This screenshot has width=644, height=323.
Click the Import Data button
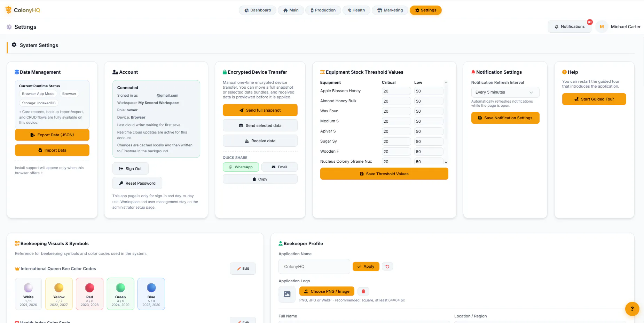click(52, 150)
